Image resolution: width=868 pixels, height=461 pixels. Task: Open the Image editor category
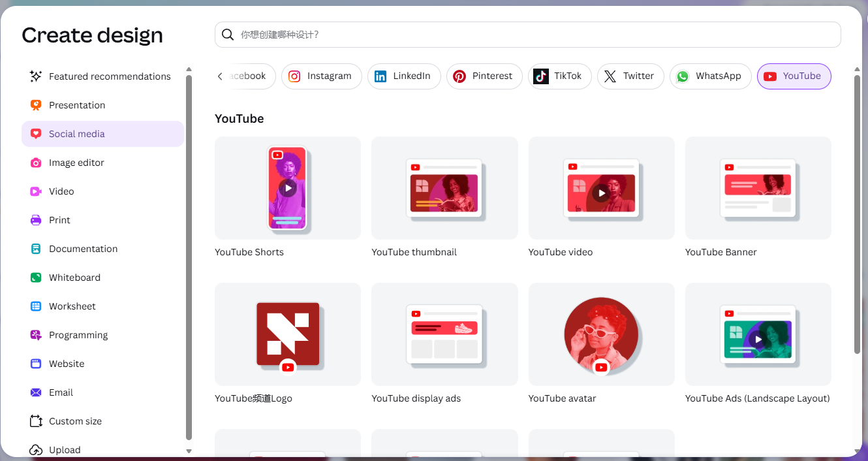coord(102,163)
